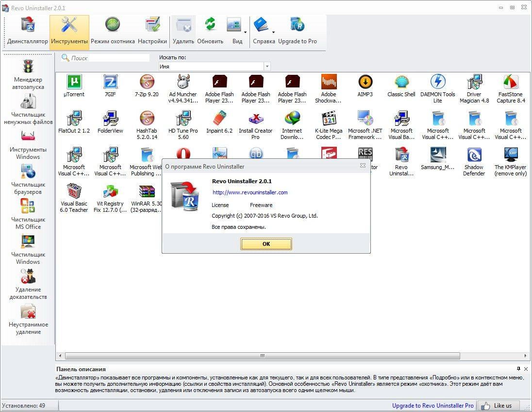Select the Inpaint 6.2 program icon
The image size is (532, 412).
click(219, 123)
